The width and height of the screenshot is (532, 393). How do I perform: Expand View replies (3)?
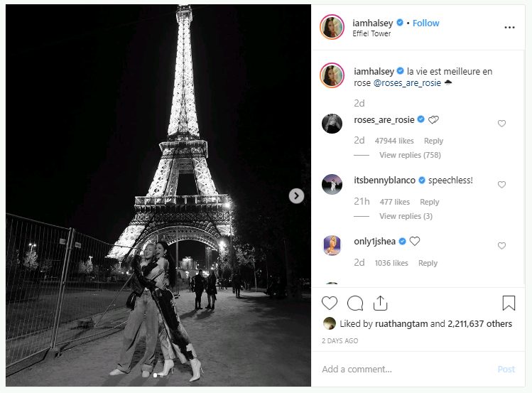[406, 216]
